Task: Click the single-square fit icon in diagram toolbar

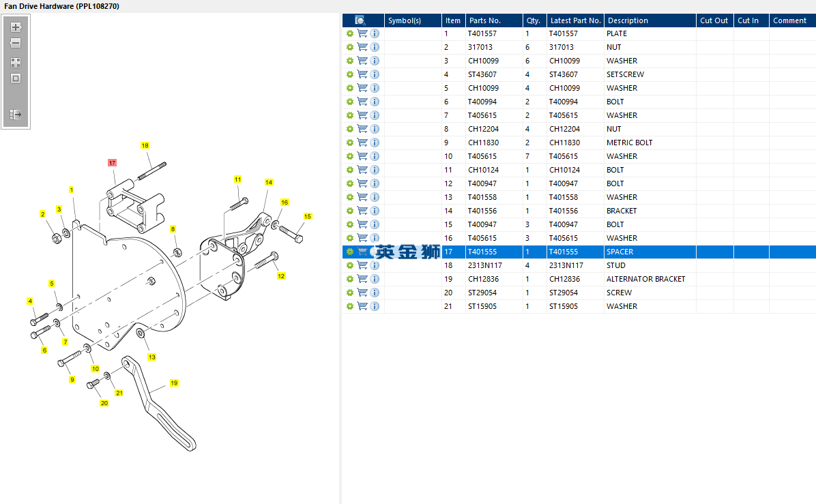Action: point(16,78)
